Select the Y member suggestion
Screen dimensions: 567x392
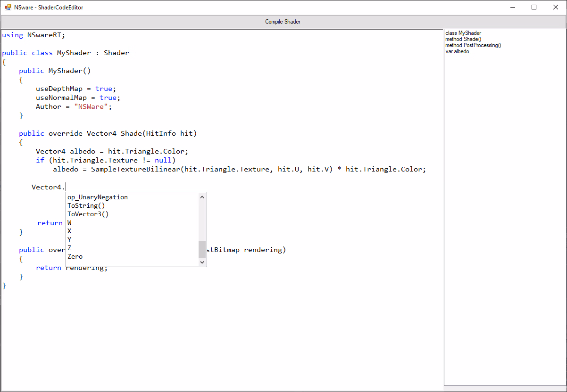(70, 239)
